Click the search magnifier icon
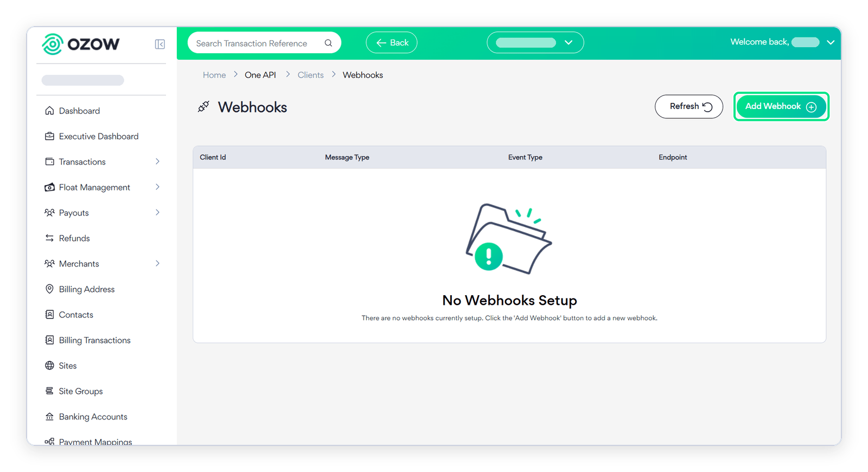 click(328, 43)
